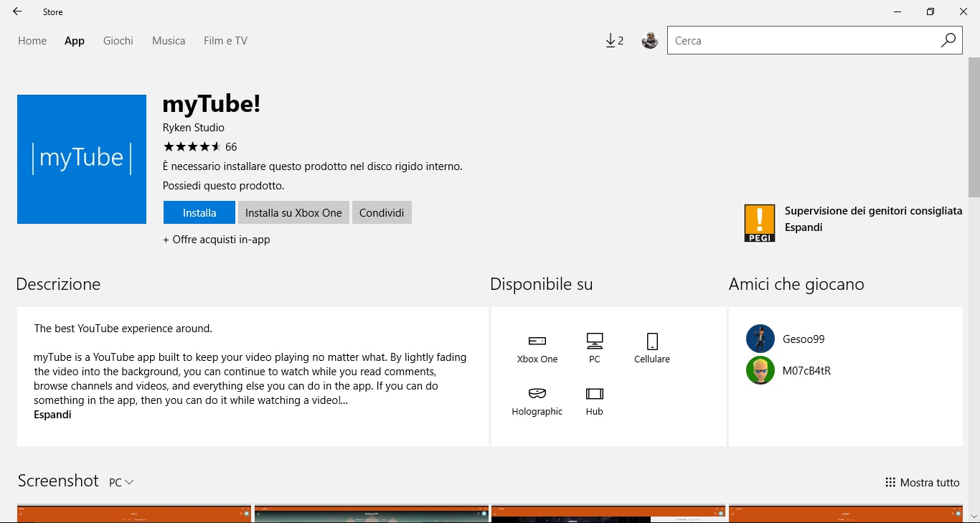Image resolution: width=980 pixels, height=523 pixels.
Task: Click the myTube! app title
Action: [212, 104]
